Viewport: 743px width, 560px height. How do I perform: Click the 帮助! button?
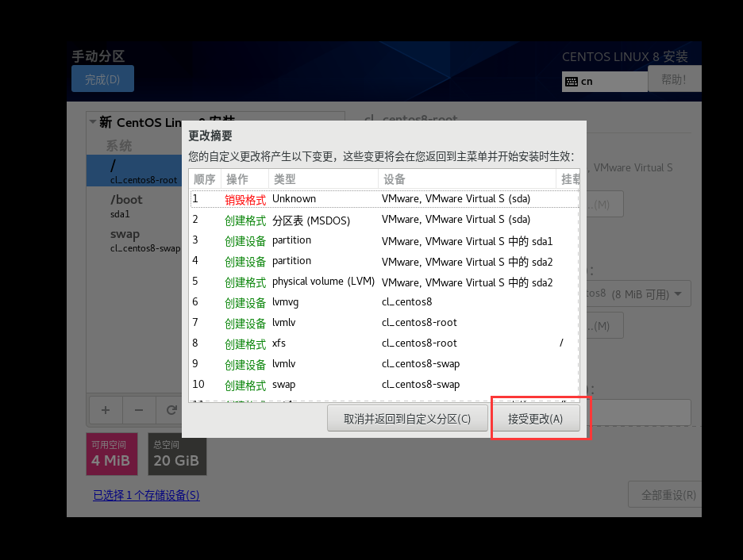(674, 79)
